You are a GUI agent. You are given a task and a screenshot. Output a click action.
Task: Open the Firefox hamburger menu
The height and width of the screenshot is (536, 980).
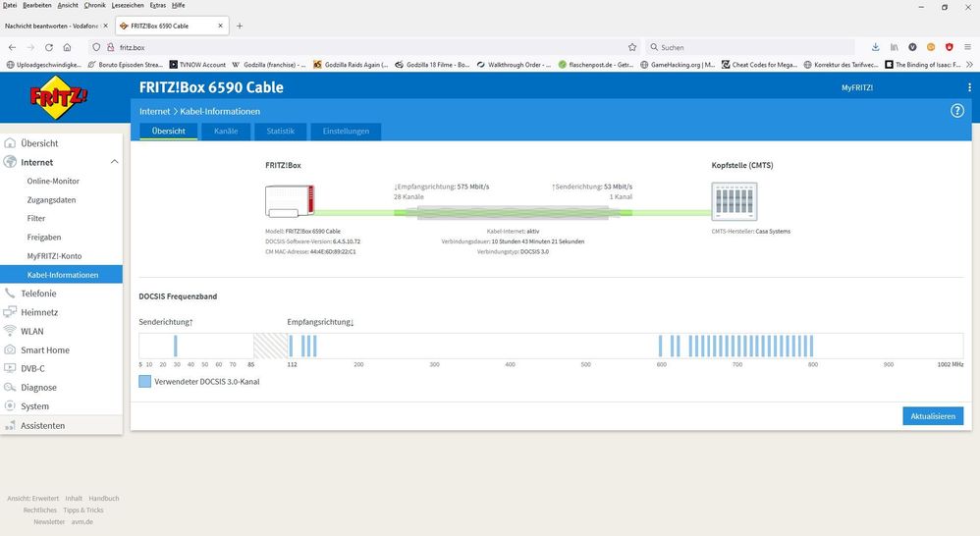click(967, 47)
